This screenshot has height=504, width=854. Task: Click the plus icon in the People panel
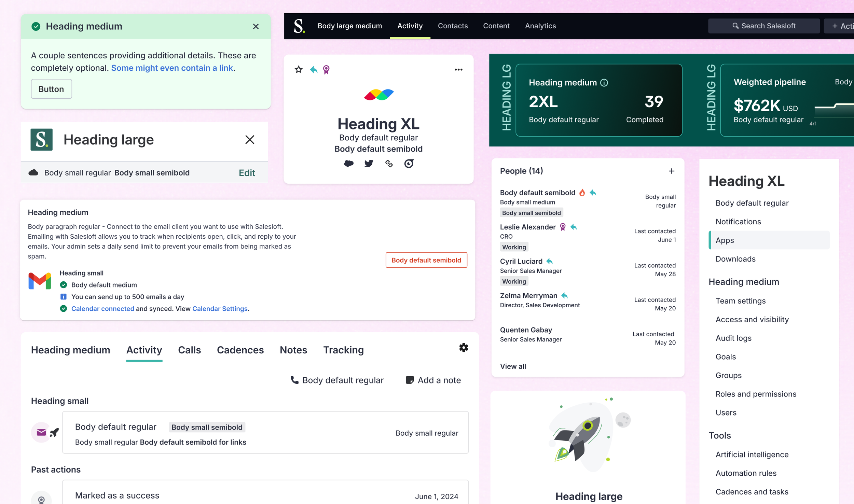click(x=671, y=171)
